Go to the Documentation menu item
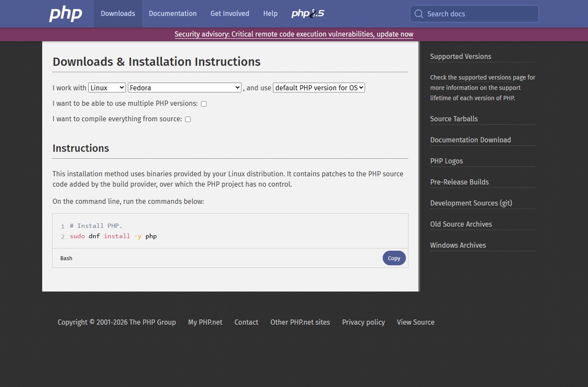The height and width of the screenshot is (387, 588). pyautogui.click(x=172, y=14)
